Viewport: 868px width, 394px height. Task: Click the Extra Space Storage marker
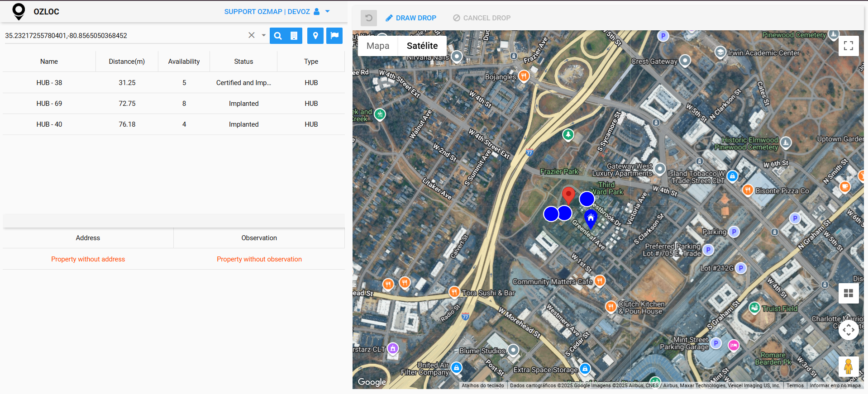coord(585,369)
